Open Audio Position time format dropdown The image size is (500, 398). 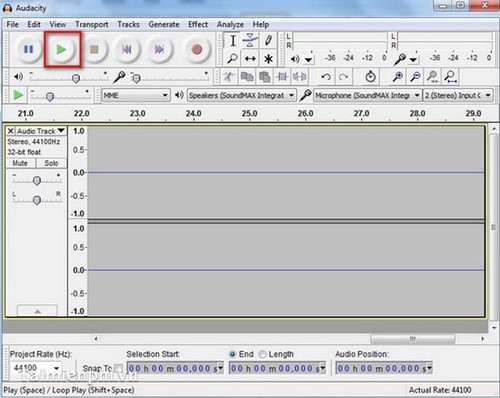pyautogui.click(x=429, y=368)
